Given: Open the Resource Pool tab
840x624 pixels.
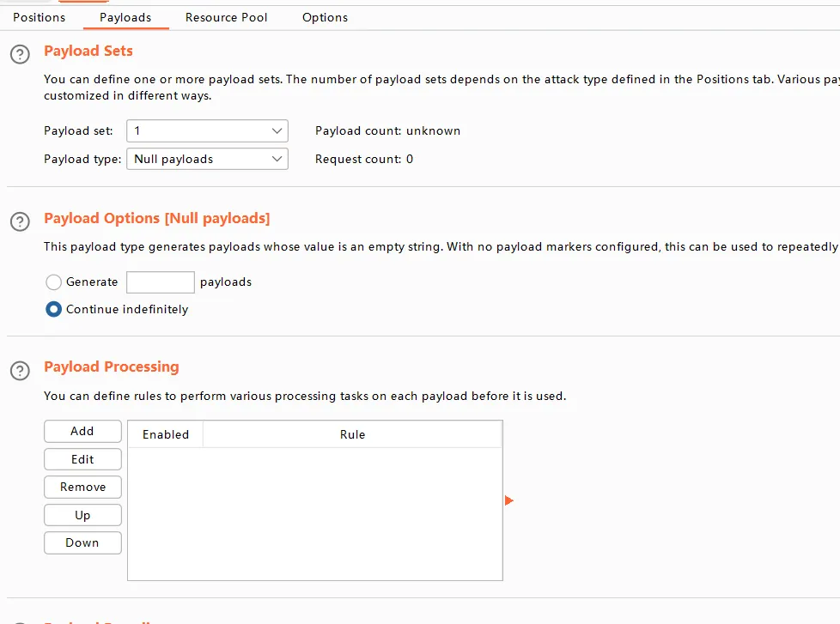Looking at the screenshot, I should click(x=226, y=17).
